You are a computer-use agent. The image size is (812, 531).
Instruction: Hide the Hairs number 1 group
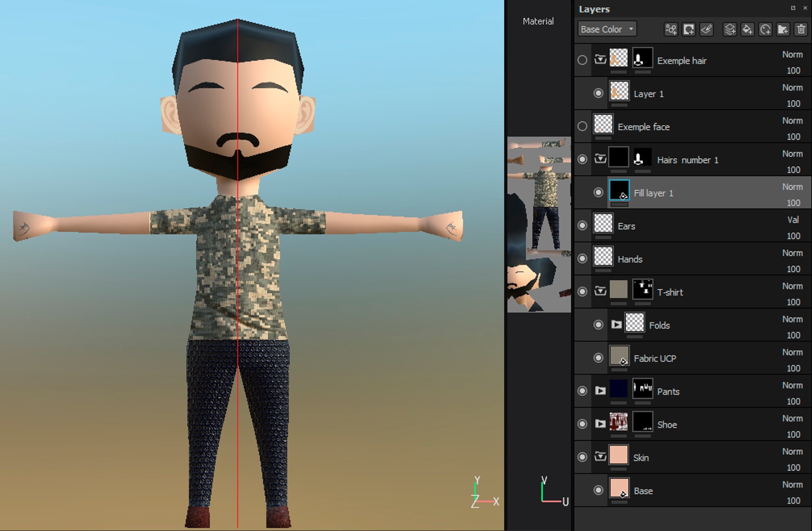582,159
